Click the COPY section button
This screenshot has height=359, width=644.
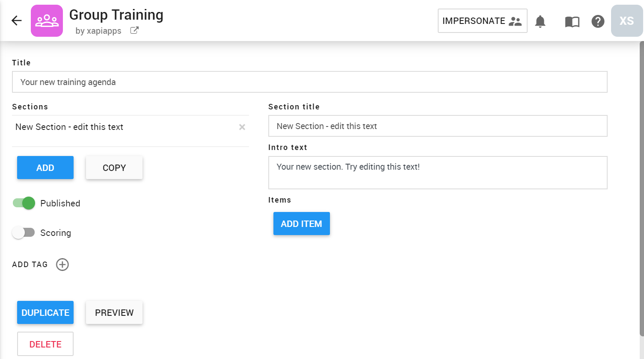tap(114, 168)
